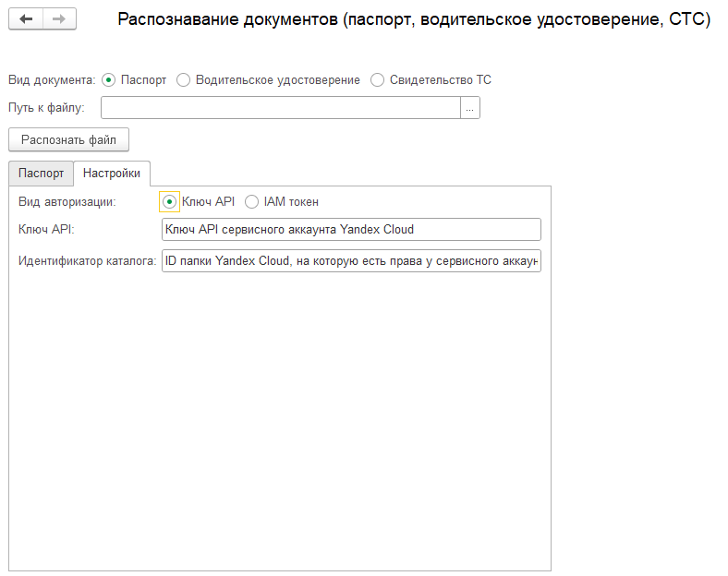Click into the Ключ API text field
This screenshot has height=576, width=728.
pyautogui.click(x=351, y=230)
